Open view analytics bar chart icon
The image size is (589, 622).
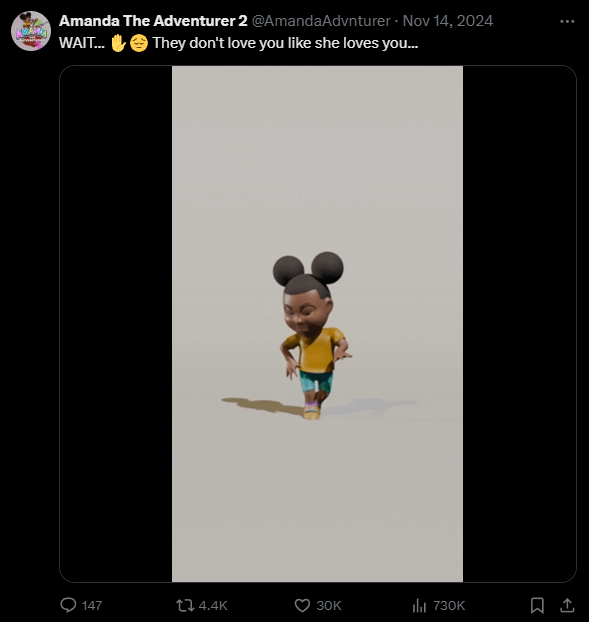click(x=419, y=605)
